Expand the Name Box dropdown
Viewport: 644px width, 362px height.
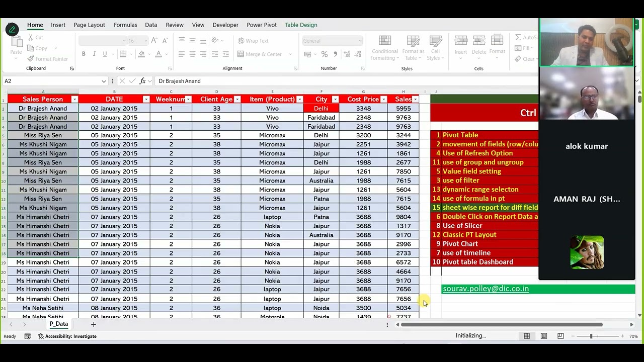[104, 81]
